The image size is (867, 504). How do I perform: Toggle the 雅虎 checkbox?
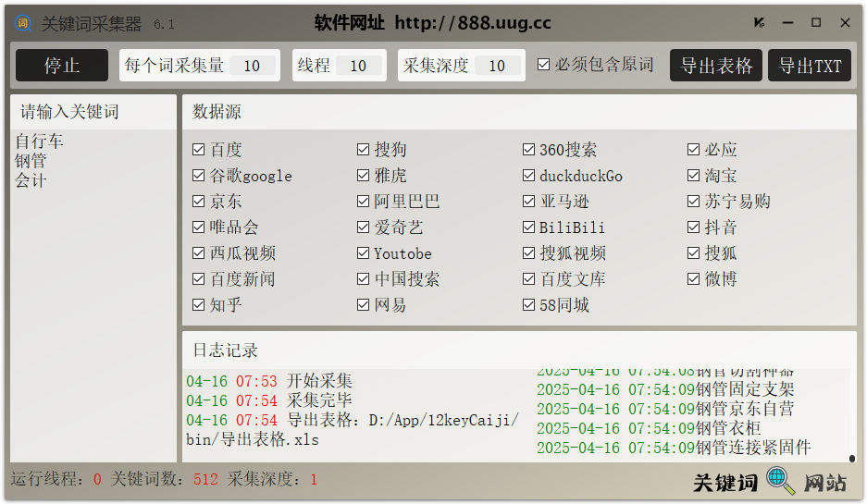(x=364, y=175)
